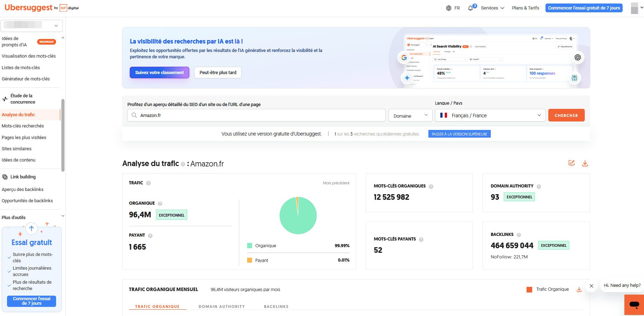Screen dimensions: 644x316
Task: Download the Analyse du trafic report
Action: 585,163
